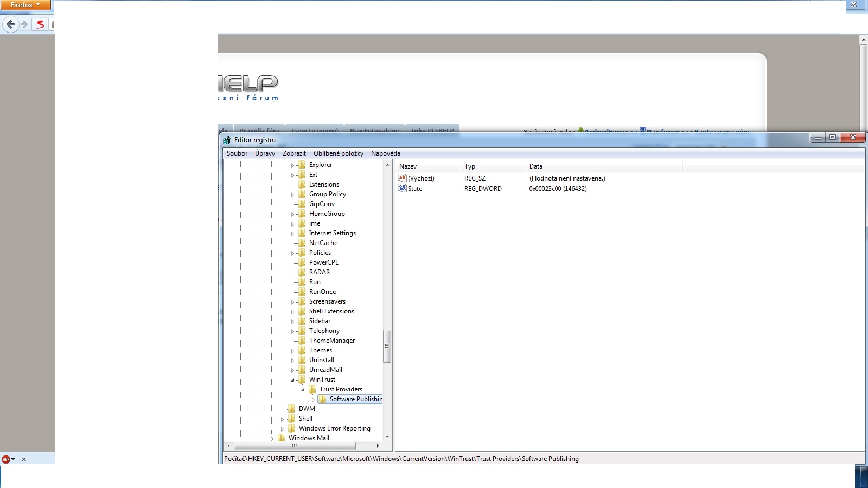Click the NetCache folder icon

[302, 243]
